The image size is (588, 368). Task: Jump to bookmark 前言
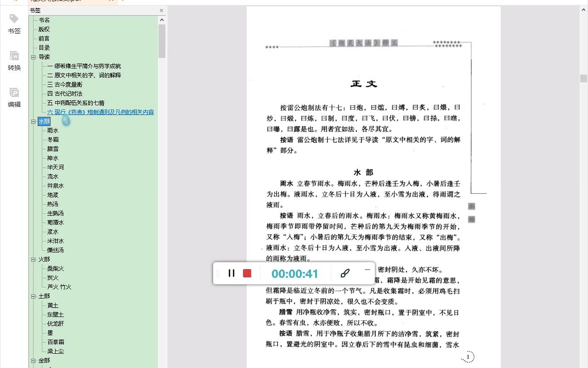tap(44, 38)
